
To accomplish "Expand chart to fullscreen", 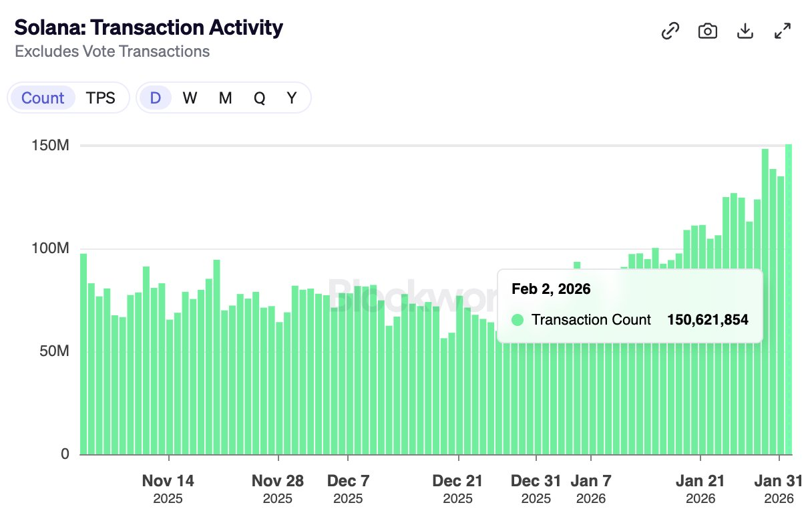I will (782, 31).
